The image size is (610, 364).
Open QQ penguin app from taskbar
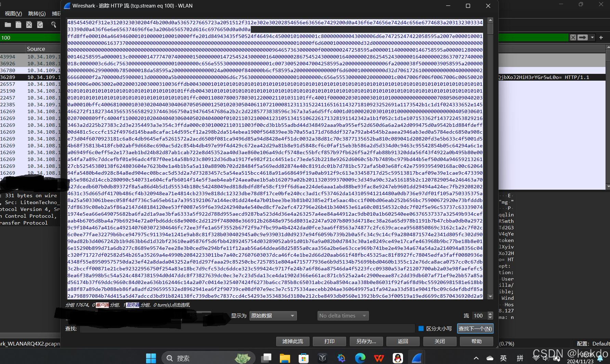tap(398, 358)
